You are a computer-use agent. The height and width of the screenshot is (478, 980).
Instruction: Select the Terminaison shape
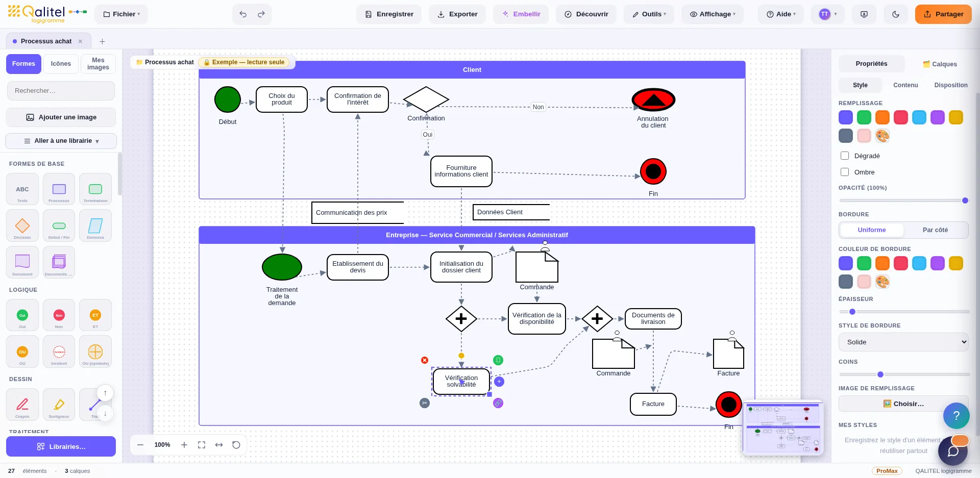point(95,189)
